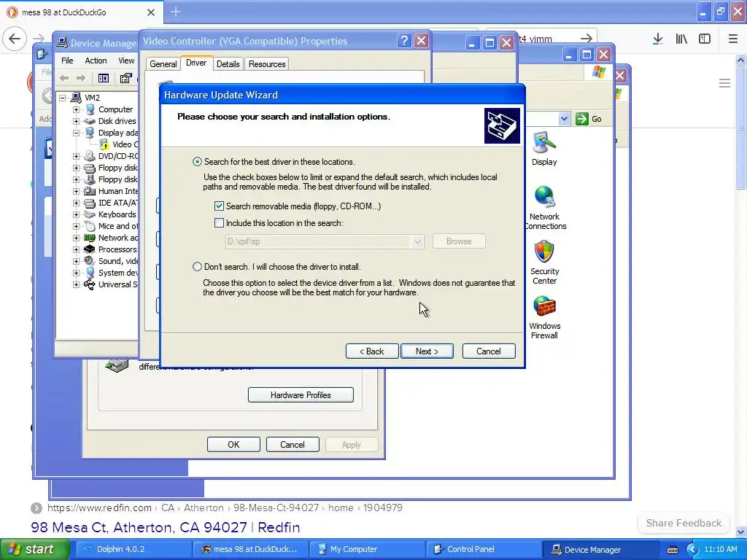Click the Browse button in wizard
The width and height of the screenshot is (747, 560).
[x=459, y=241]
